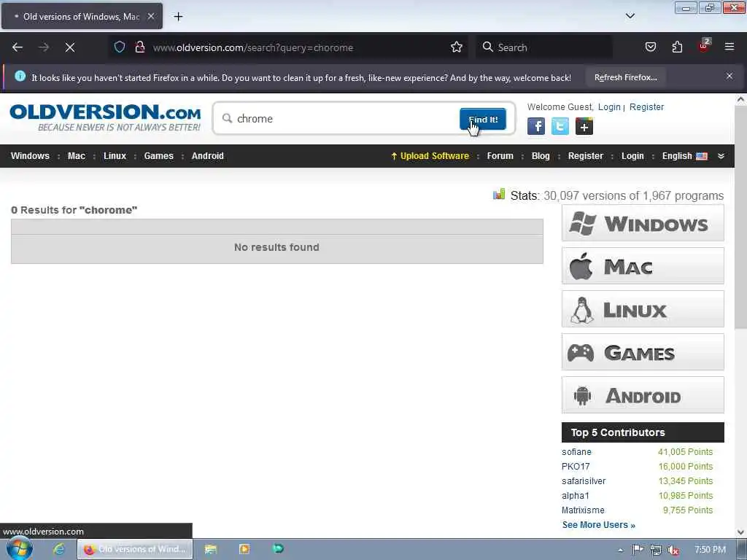The height and width of the screenshot is (560, 747).
Task: Click Register link near Welcome Guest
Action: click(x=646, y=107)
